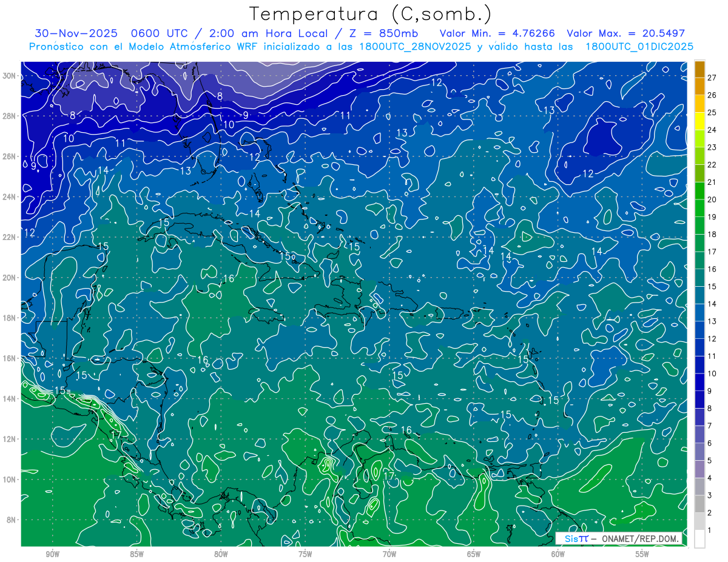
Task: Click the '70W' longitude axis label
Action: (x=389, y=554)
